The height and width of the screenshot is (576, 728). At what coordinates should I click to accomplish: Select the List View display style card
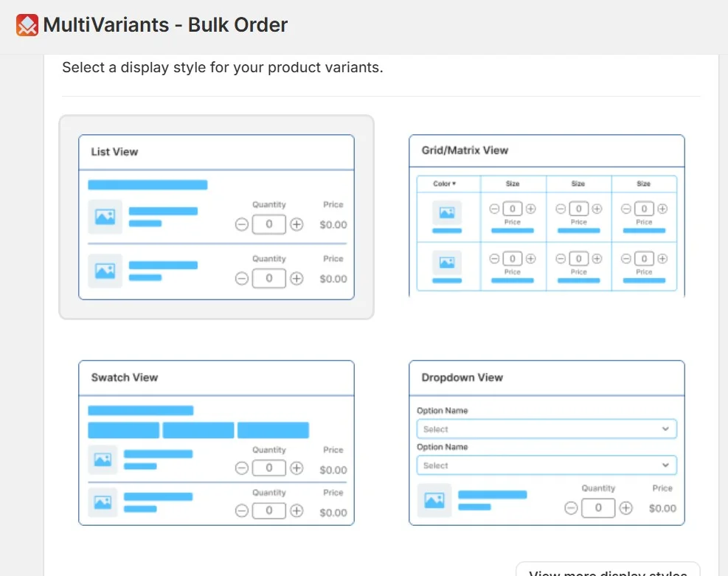(x=216, y=218)
